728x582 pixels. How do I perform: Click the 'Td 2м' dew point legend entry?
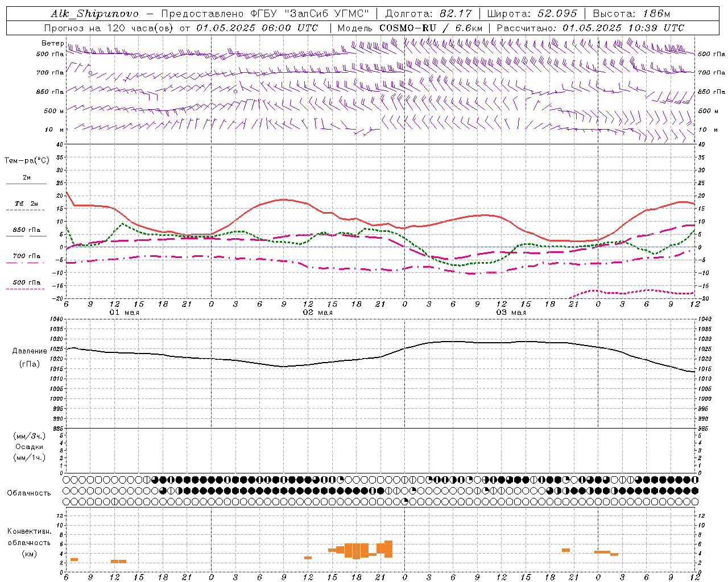26,203
